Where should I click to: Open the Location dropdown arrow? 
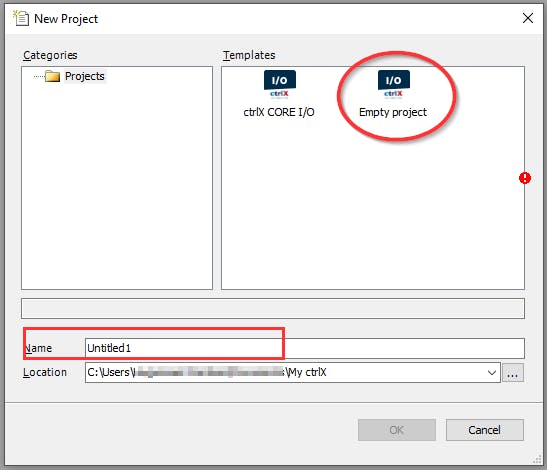(x=492, y=373)
